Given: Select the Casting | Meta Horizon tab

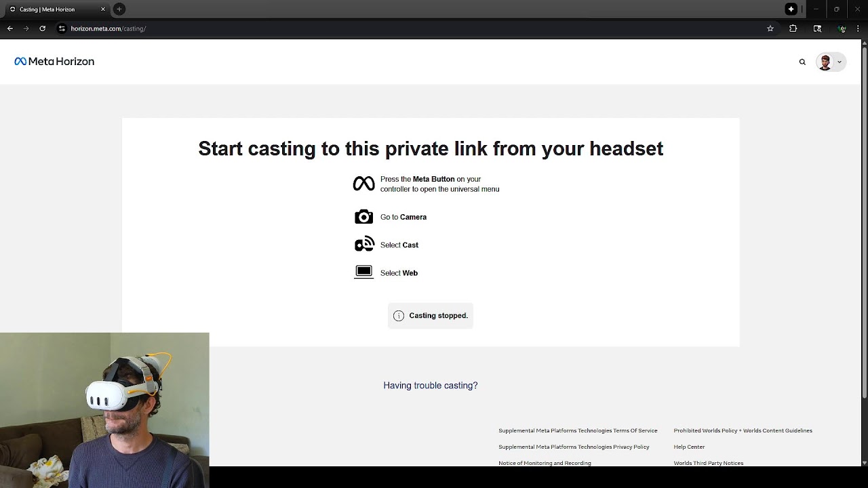Looking at the screenshot, I should point(58,9).
